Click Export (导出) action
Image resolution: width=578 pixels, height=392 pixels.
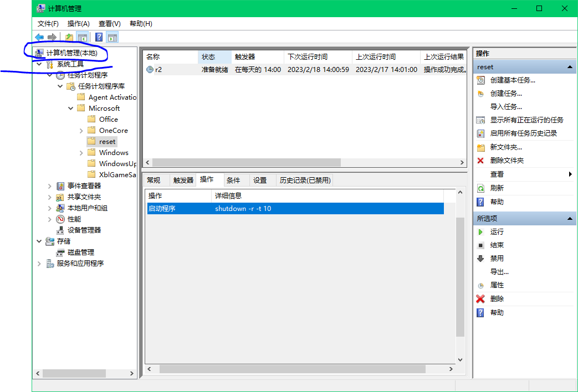[499, 272]
